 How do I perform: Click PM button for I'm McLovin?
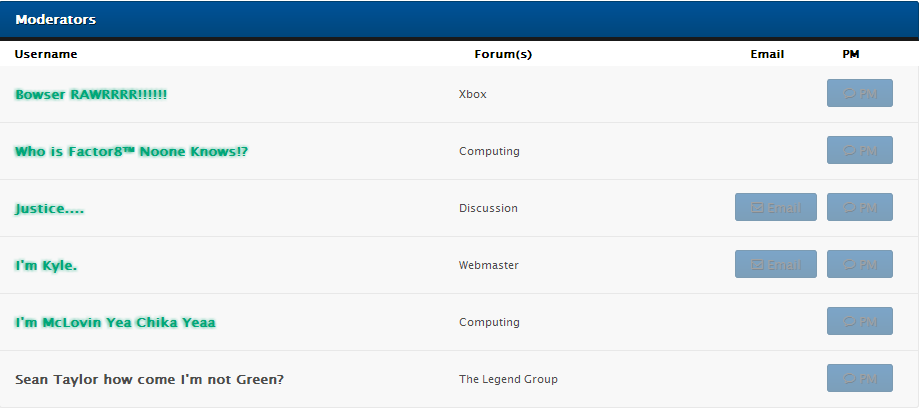859,321
